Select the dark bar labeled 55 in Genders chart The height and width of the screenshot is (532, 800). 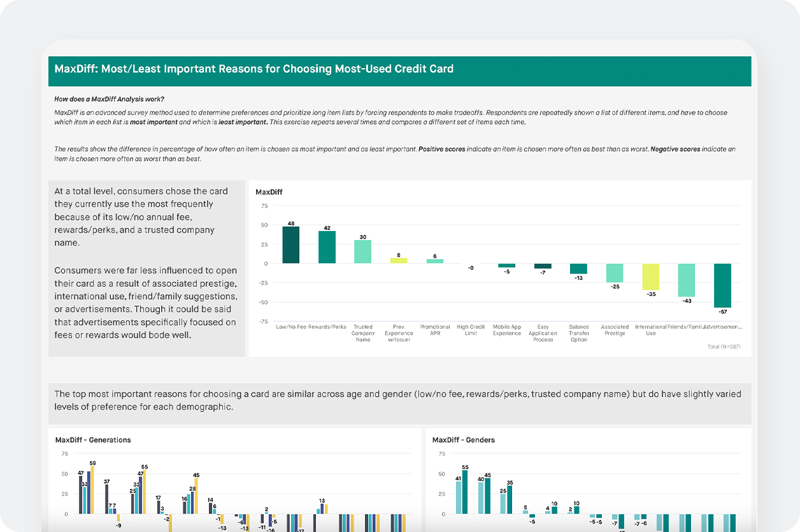coord(465,493)
